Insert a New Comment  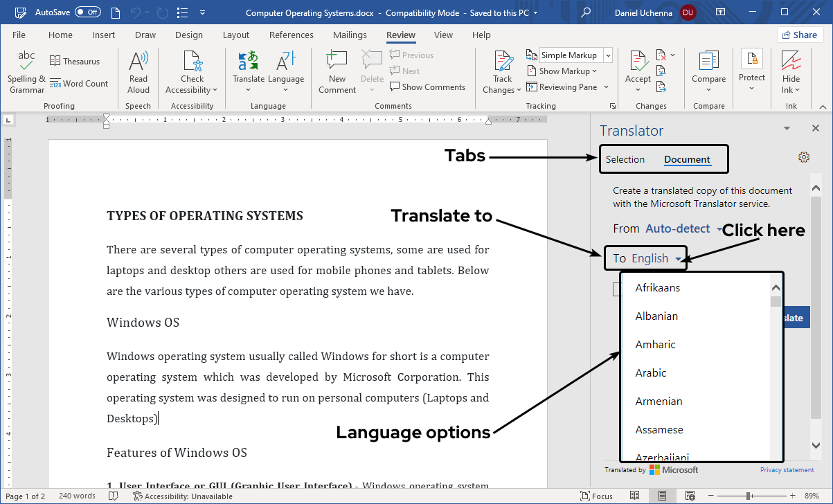337,69
